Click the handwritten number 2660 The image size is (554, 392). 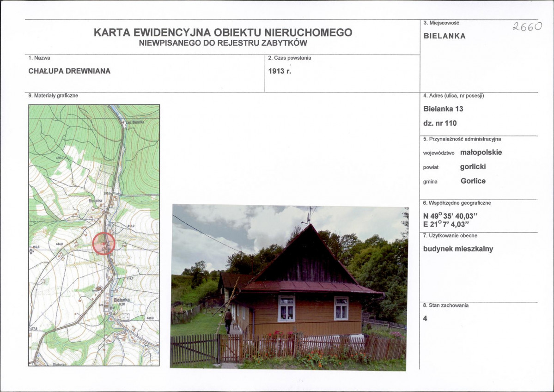pos(527,26)
